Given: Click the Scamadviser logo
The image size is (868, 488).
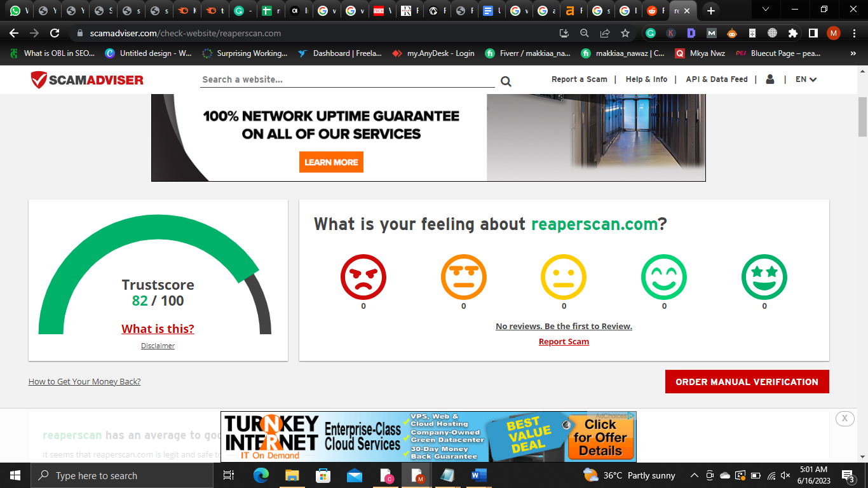Looking at the screenshot, I should point(87,79).
